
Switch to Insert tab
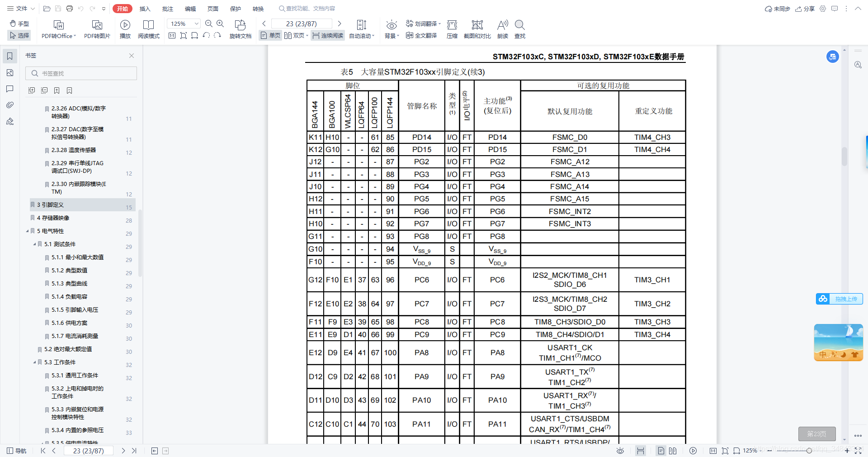pyautogui.click(x=145, y=9)
